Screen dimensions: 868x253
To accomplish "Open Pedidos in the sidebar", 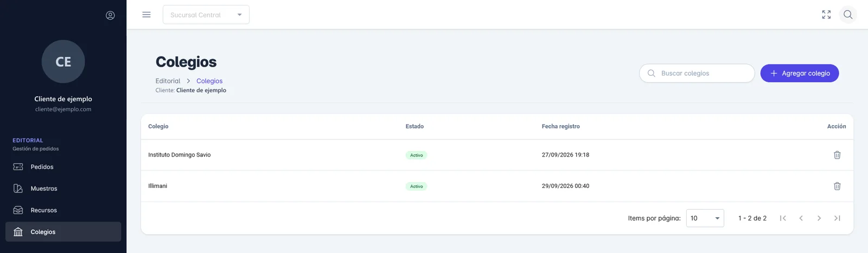I will (x=63, y=167).
